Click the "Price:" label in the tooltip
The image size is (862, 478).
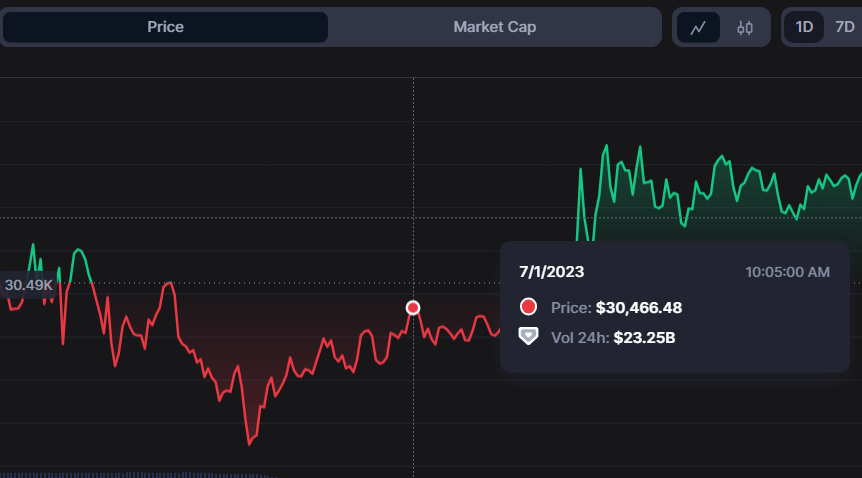[571, 308]
